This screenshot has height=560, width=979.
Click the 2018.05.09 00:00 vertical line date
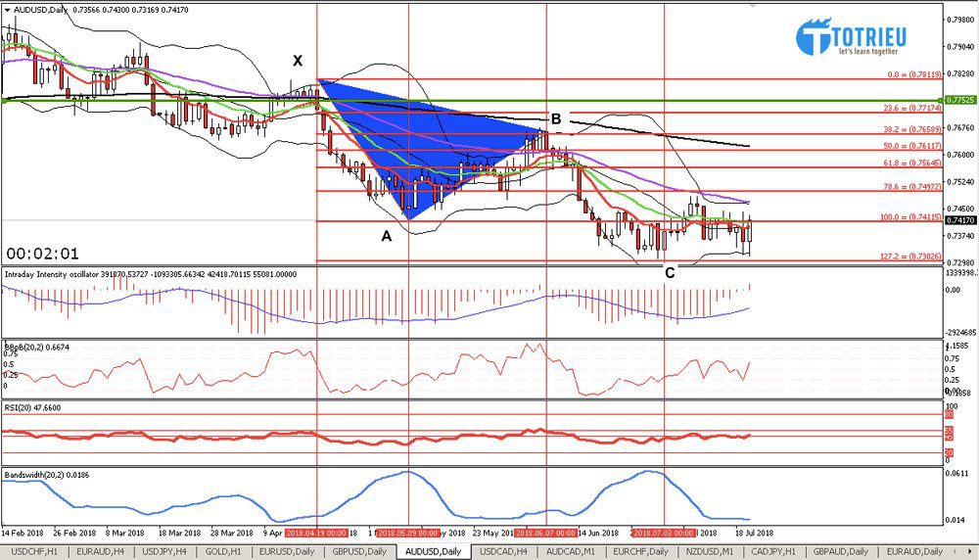408,534
